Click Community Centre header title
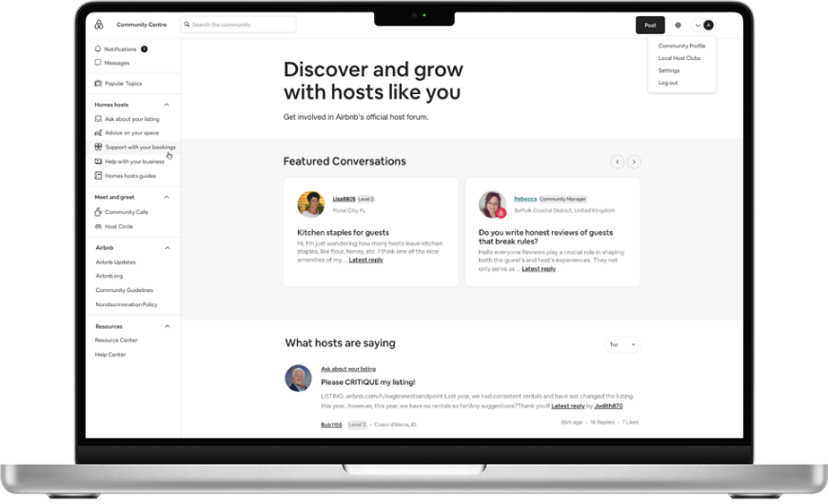The width and height of the screenshot is (828, 504). tap(142, 25)
